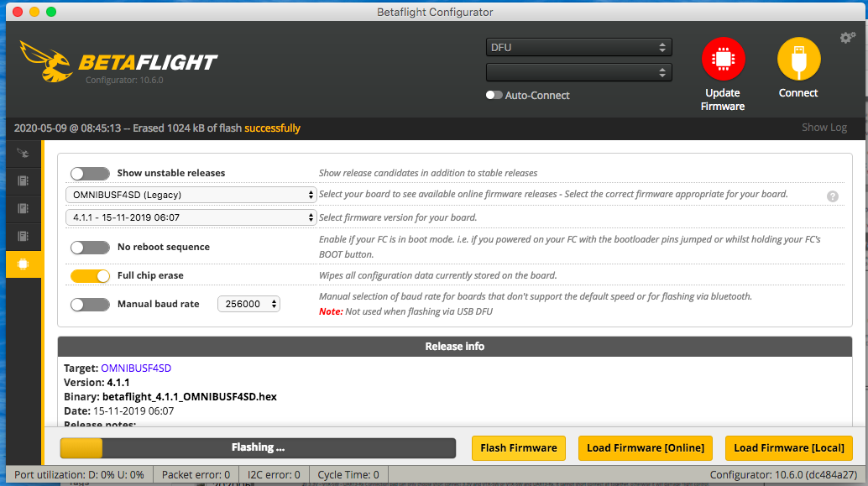
Task: Open the settings gear icon
Action: 847,38
